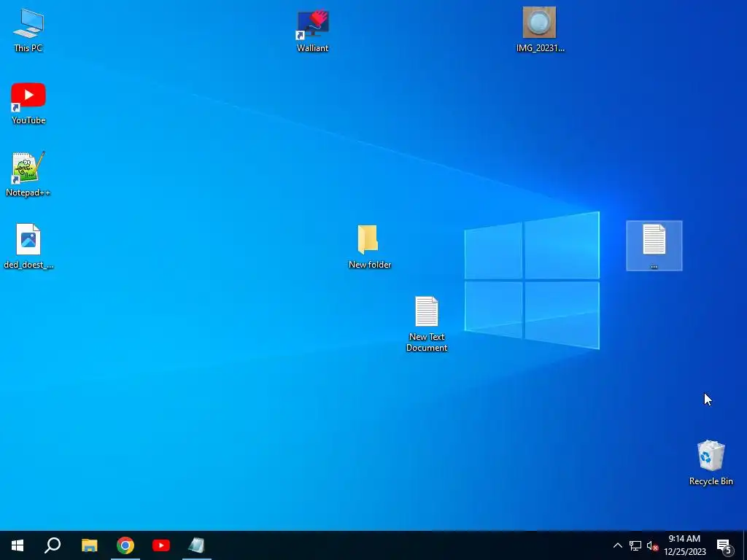
Task: Open YouTube app from the taskbar
Action: coord(161,545)
